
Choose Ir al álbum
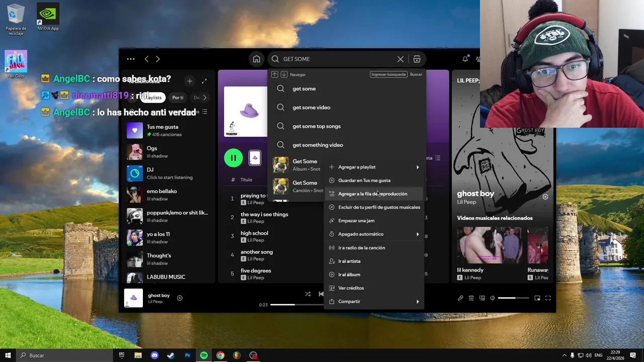click(x=373, y=275)
